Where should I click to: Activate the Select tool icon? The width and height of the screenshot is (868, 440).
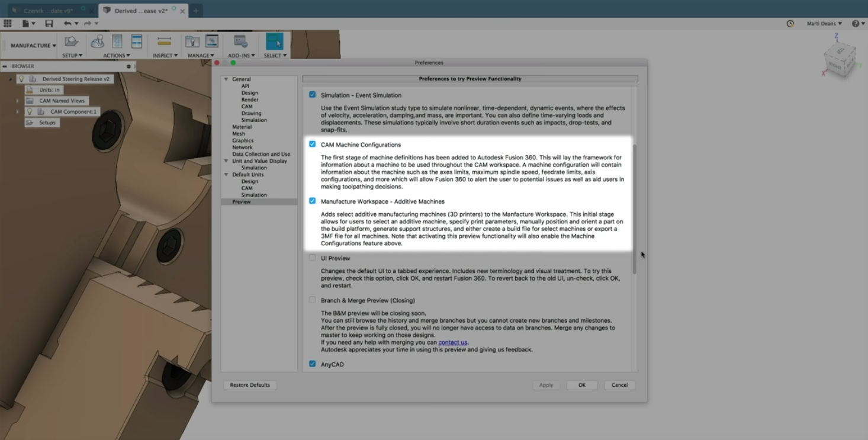point(274,41)
